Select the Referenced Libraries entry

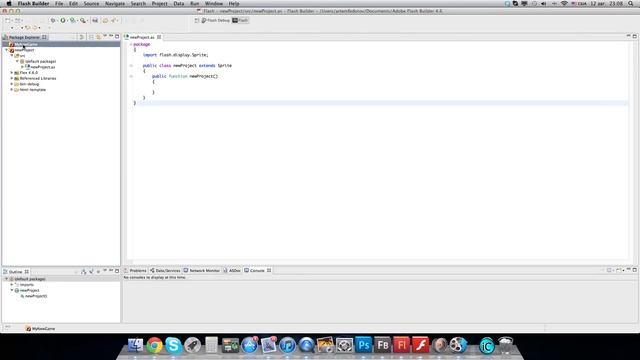38,78
